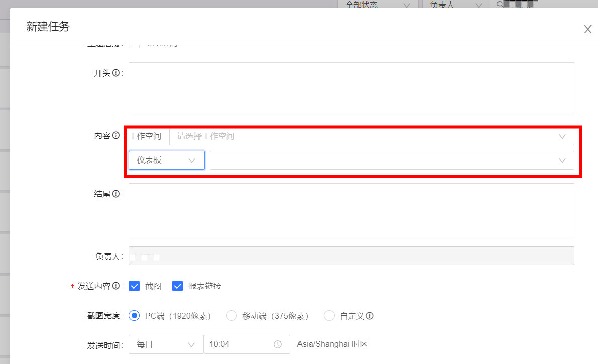598x364 pixels.
Task: Select PC端 (1920像素) screenshot width
Action: point(134,316)
